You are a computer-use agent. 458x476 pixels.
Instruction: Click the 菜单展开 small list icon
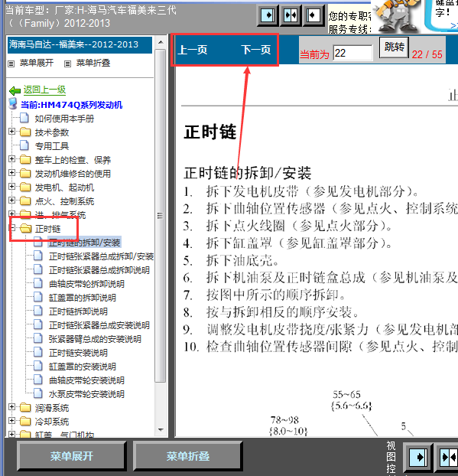(11, 64)
